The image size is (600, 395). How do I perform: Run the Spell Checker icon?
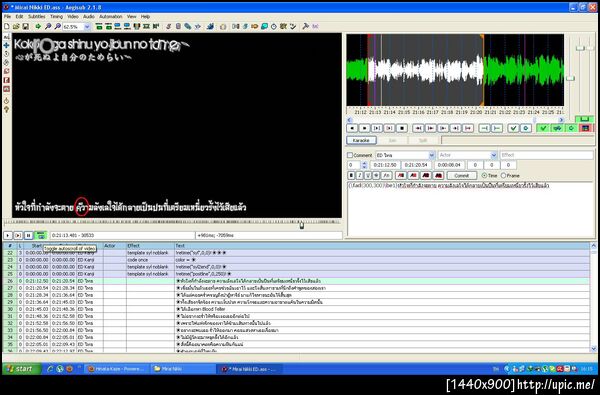[293, 26]
